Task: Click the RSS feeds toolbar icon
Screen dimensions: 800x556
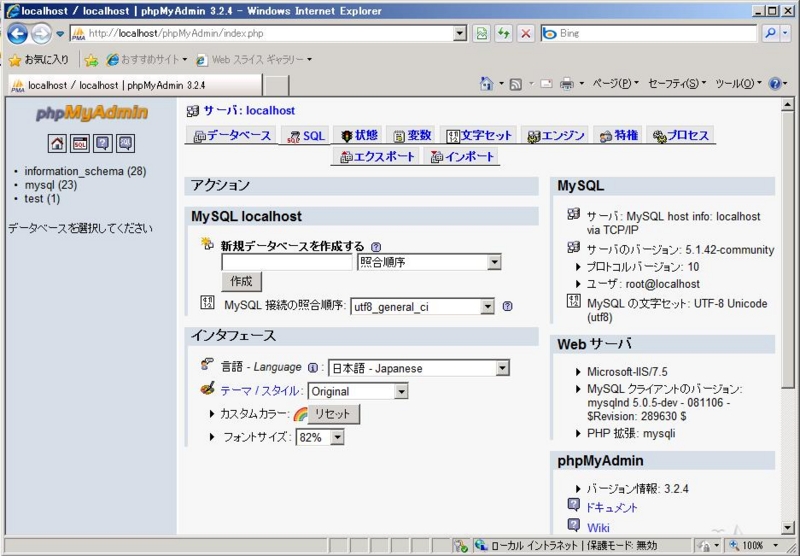Action: (516, 84)
